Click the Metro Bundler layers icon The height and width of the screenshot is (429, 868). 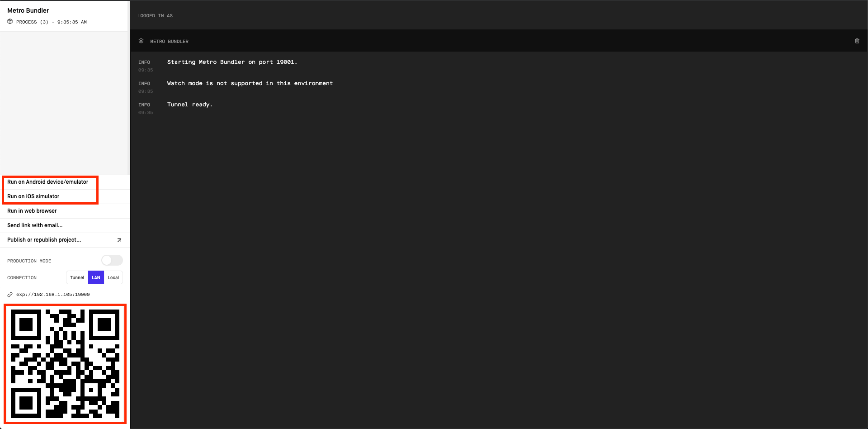coord(141,41)
